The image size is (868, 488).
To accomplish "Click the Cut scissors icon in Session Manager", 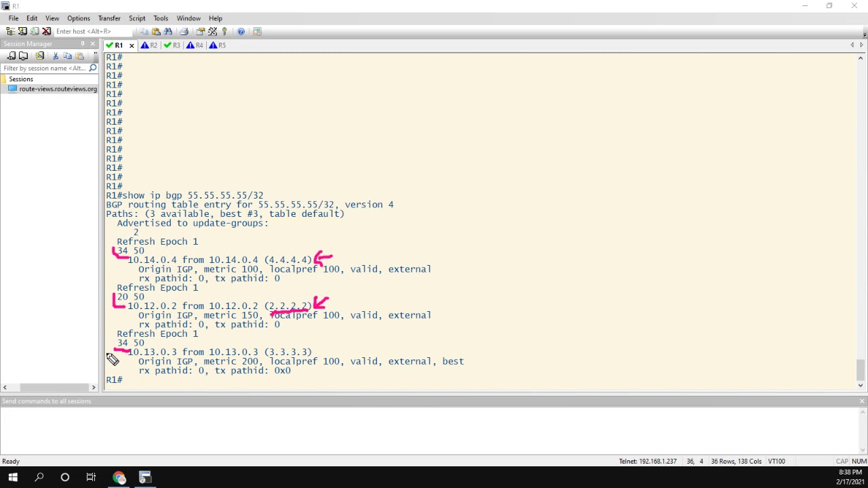I will tap(56, 56).
